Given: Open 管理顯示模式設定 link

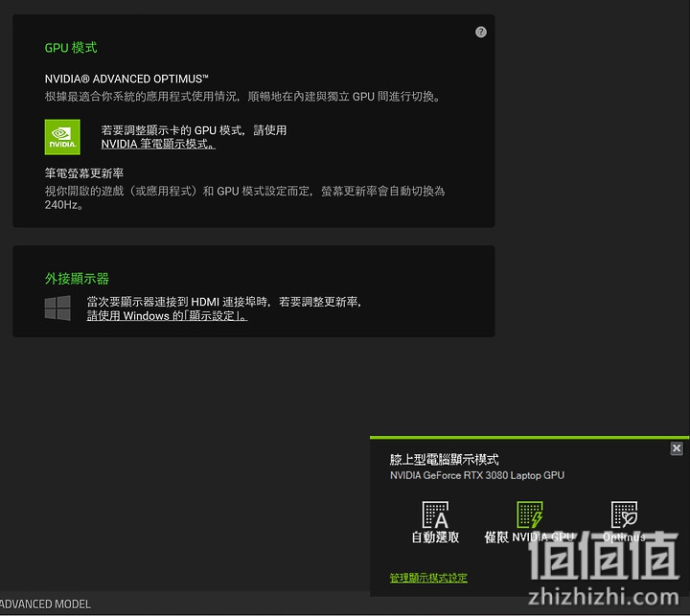Looking at the screenshot, I should click(x=428, y=578).
